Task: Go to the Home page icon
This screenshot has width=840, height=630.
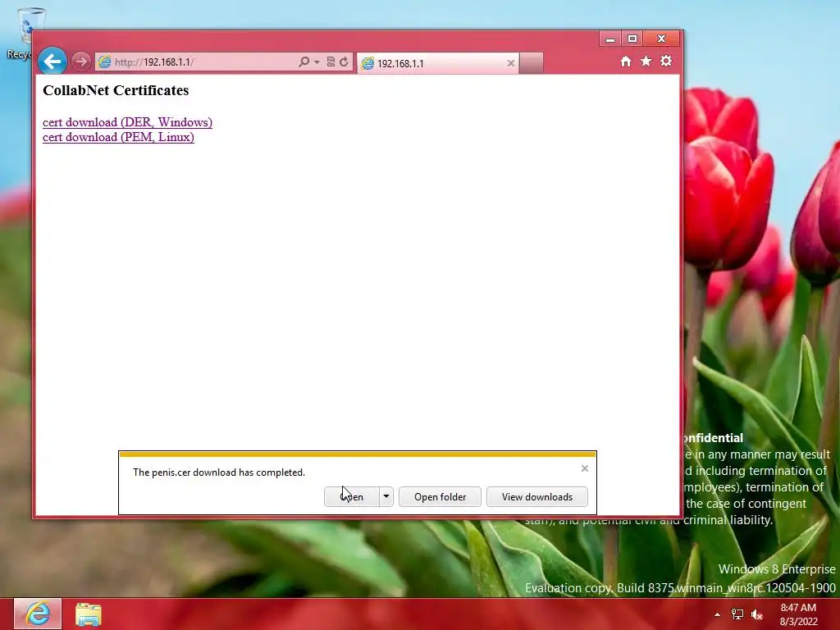Action: click(x=626, y=61)
